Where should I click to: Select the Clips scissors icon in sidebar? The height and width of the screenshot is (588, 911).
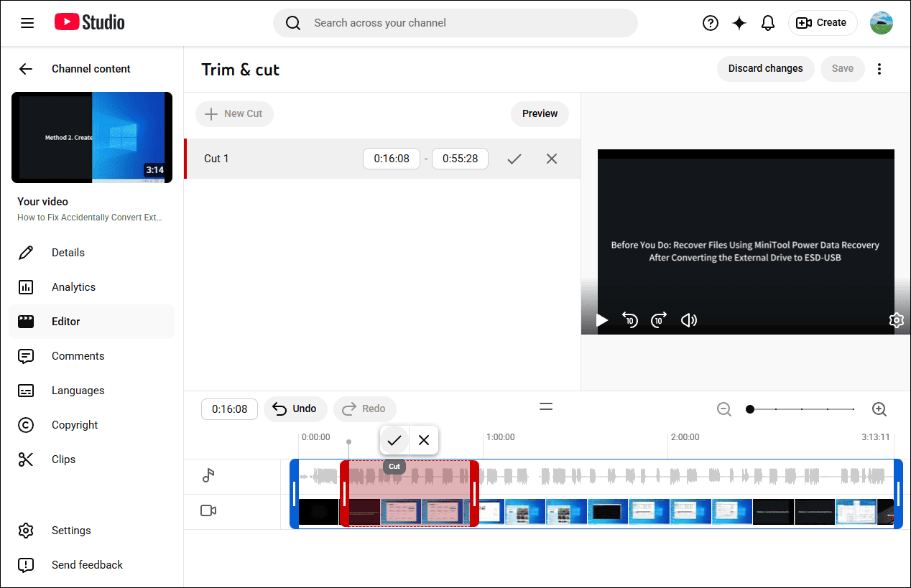click(26, 459)
